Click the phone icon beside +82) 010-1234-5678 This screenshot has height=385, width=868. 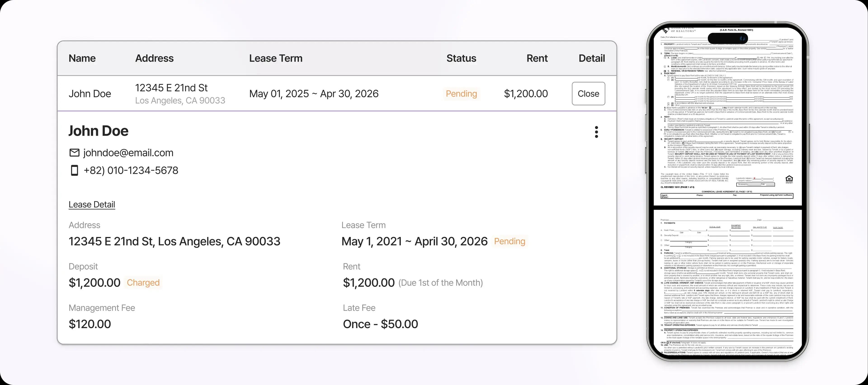tap(74, 170)
